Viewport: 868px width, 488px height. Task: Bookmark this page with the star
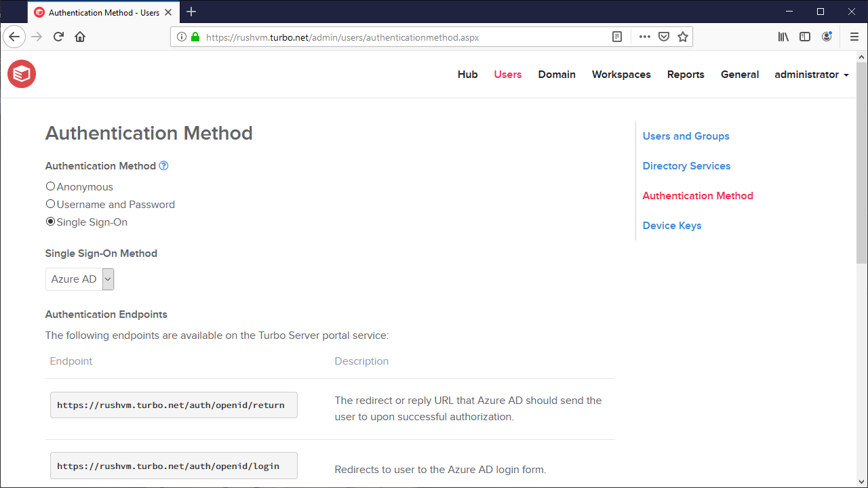click(682, 37)
